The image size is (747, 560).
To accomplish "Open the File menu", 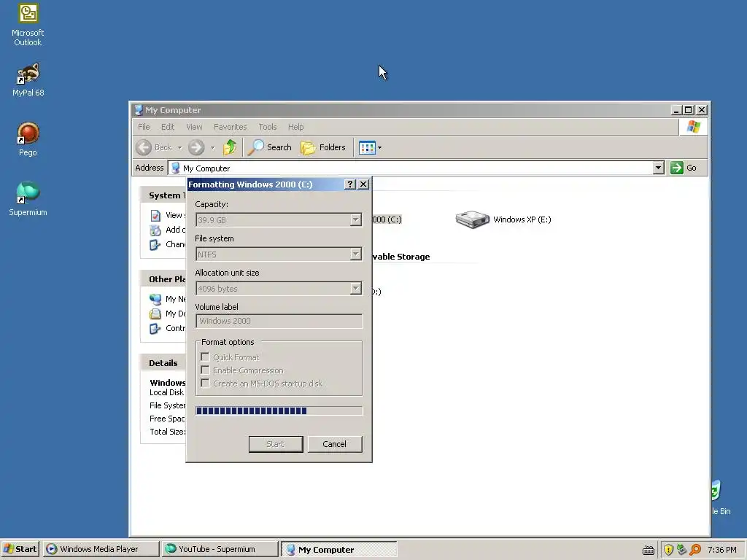I will 144,127.
